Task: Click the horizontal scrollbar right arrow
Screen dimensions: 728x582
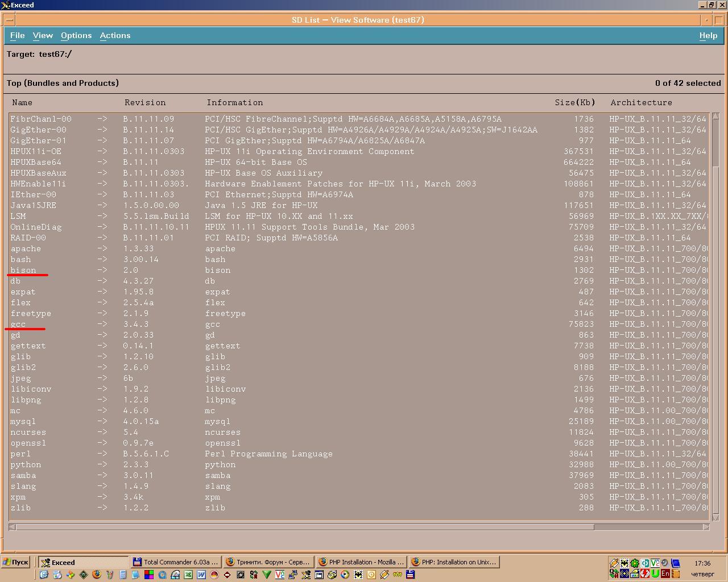Action: [706, 527]
